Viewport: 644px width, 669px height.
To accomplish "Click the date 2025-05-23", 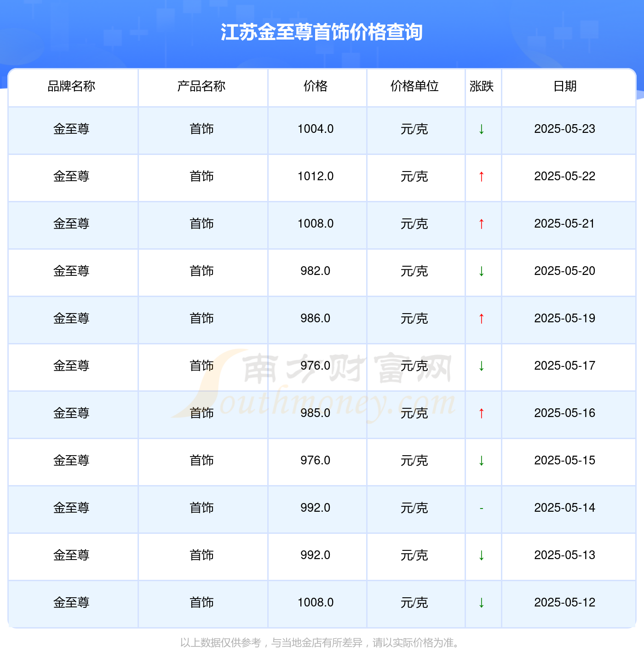I will click(565, 129).
